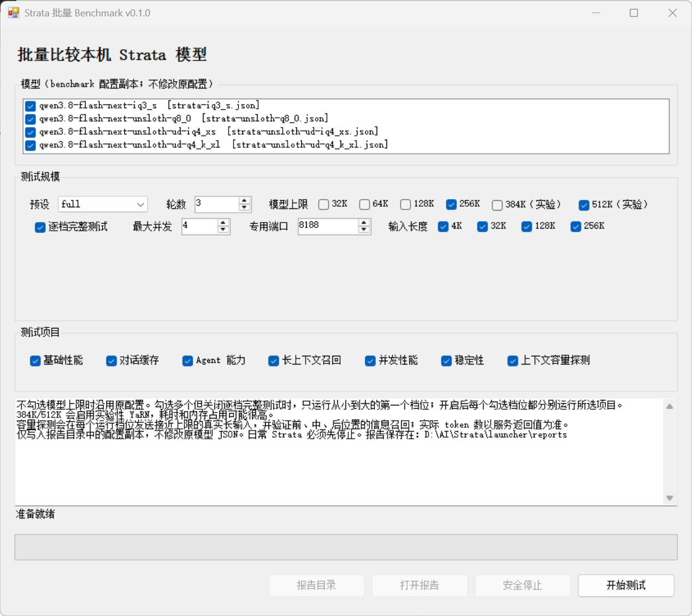Click the 开始测试 button

[626, 585]
